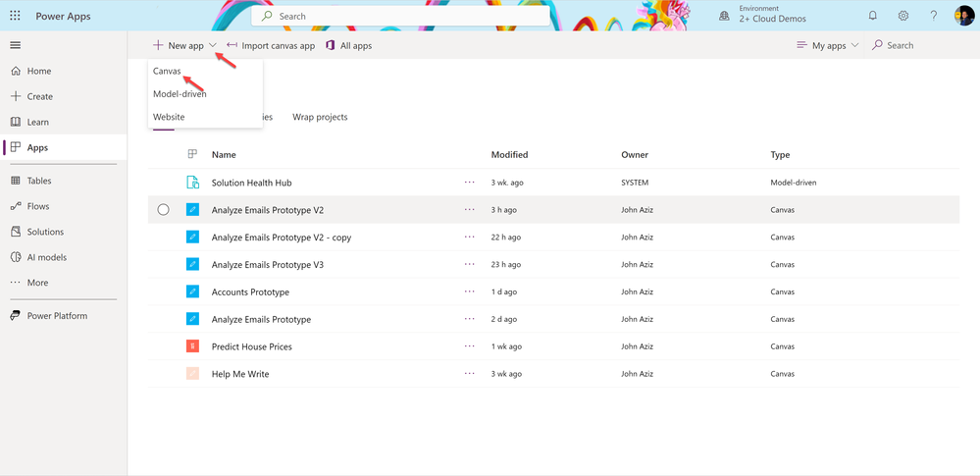The width and height of the screenshot is (980, 476).
Task: Open the Environment 2+ Cloud Demos picker
Action: tap(762, 15)
